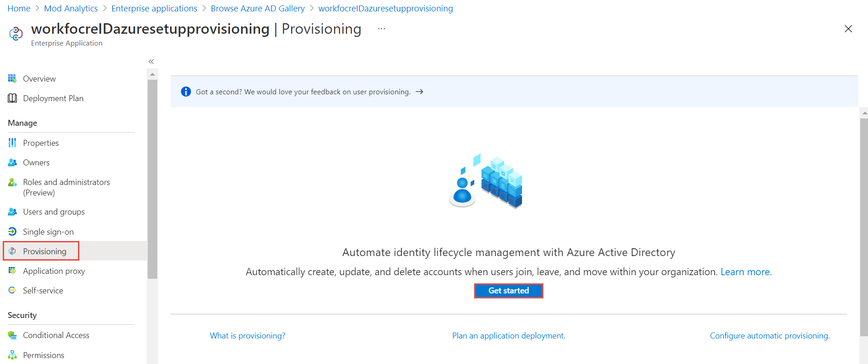The image size is (868, 364).
Task: Click the Roles and administrators icon
Action: pos(12,182)
